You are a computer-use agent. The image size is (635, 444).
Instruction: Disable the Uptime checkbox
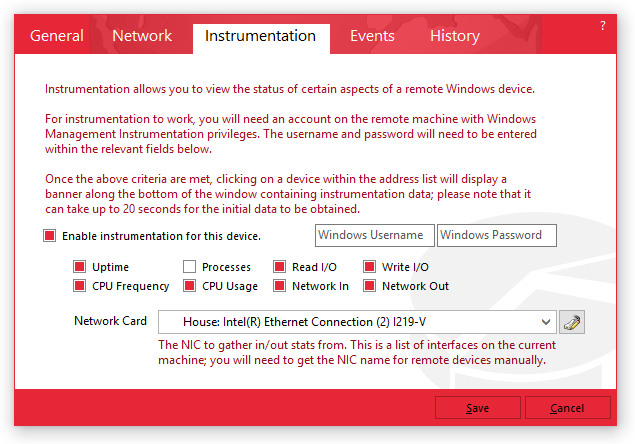point(79,267)
